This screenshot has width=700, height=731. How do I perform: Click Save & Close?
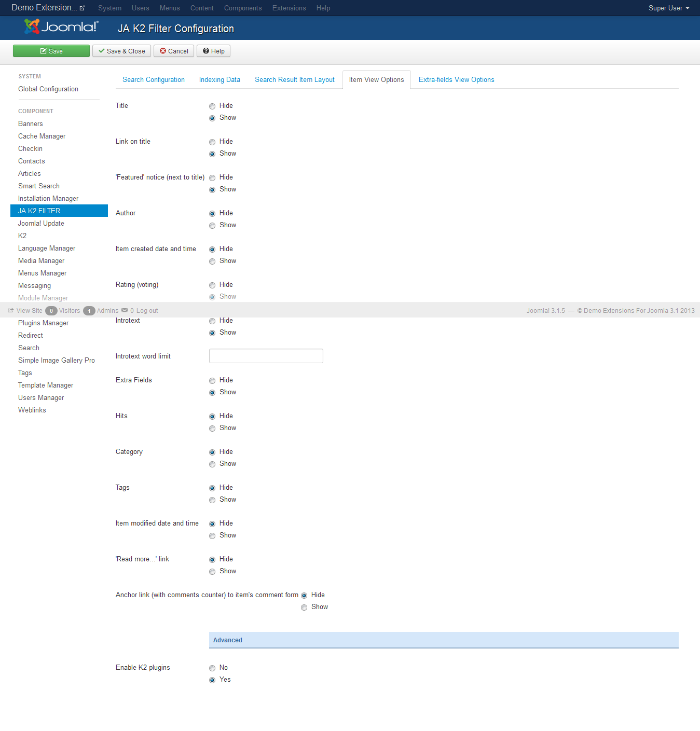point(122,51)
